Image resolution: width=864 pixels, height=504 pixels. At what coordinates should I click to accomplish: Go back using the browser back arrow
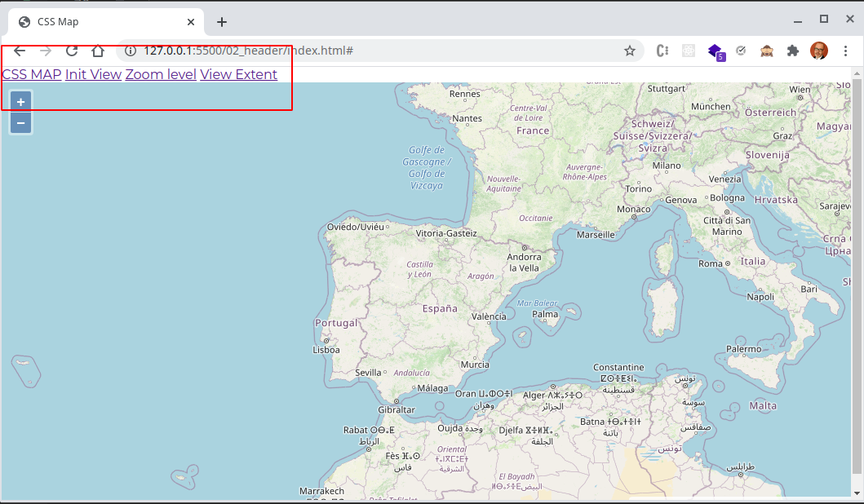[20, 51]
